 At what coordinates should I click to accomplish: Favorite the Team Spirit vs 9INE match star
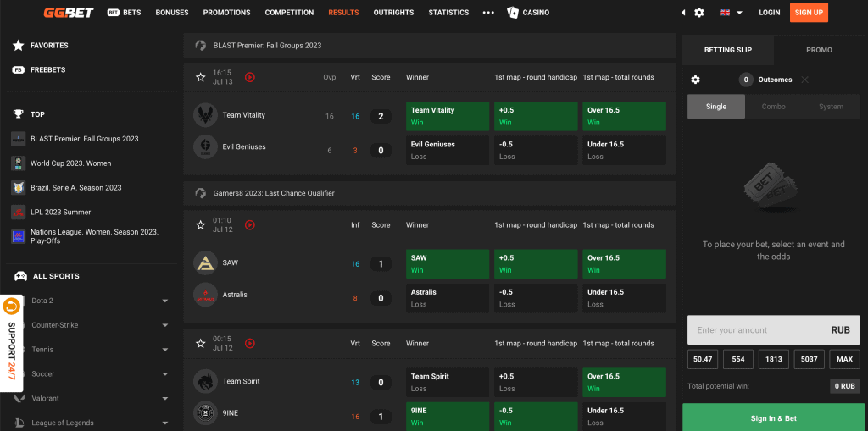click(x=200, y=344)
